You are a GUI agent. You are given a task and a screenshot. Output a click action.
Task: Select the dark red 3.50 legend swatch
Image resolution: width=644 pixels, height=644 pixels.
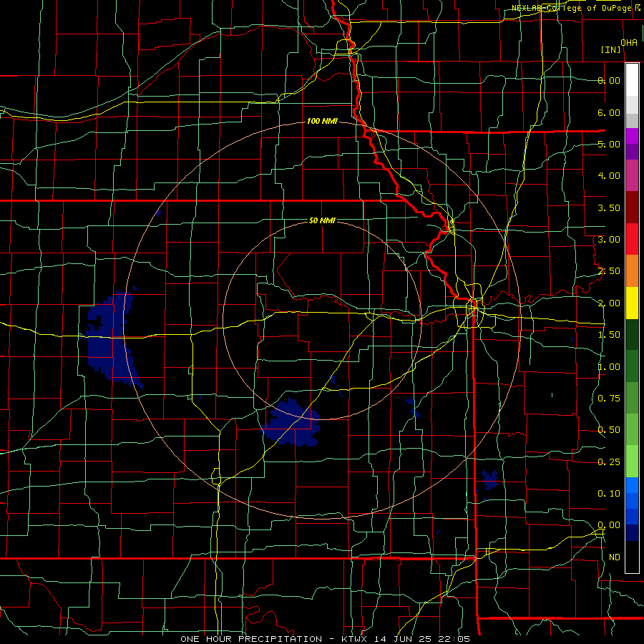[x=632, y=208]
